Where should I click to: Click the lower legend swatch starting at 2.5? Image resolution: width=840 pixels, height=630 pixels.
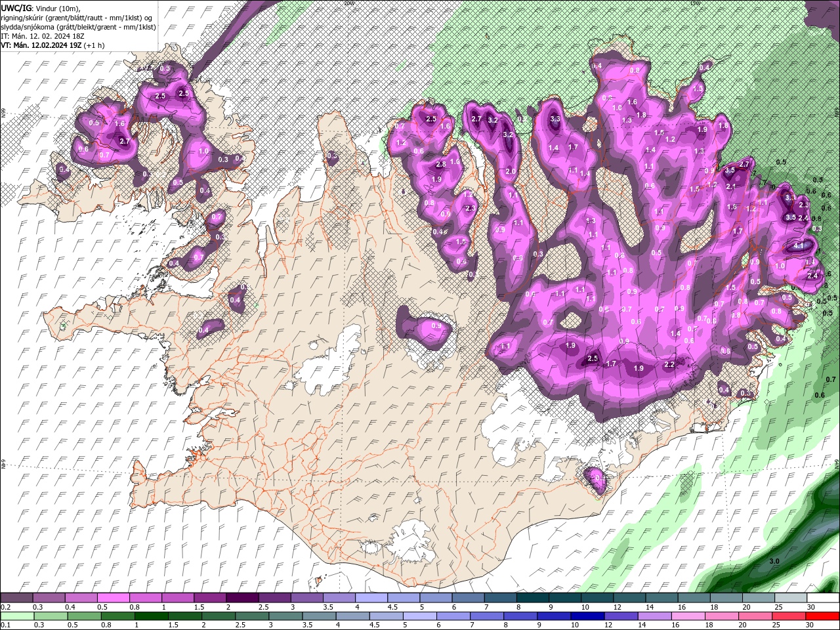click(x=251, y=616)
